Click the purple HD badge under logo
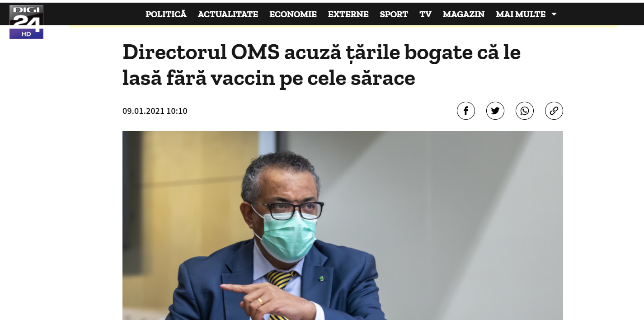644x320 pixels. coord(26,34)
